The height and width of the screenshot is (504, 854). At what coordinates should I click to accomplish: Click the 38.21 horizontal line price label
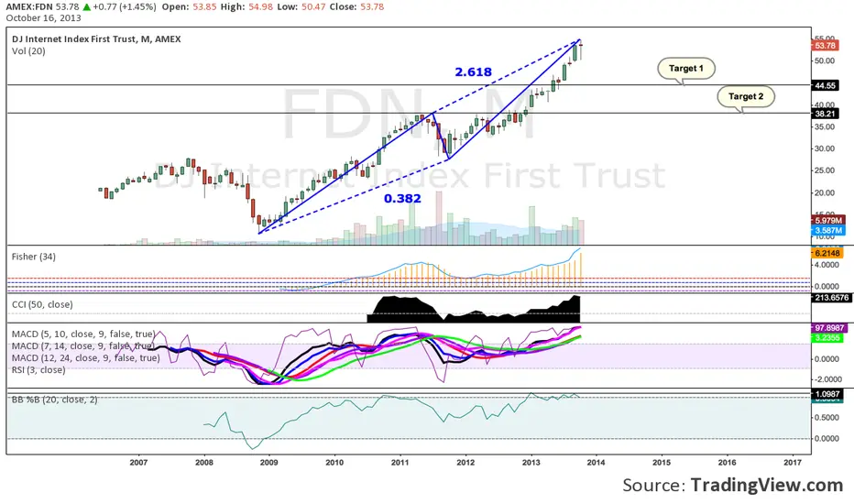(825, 114)
